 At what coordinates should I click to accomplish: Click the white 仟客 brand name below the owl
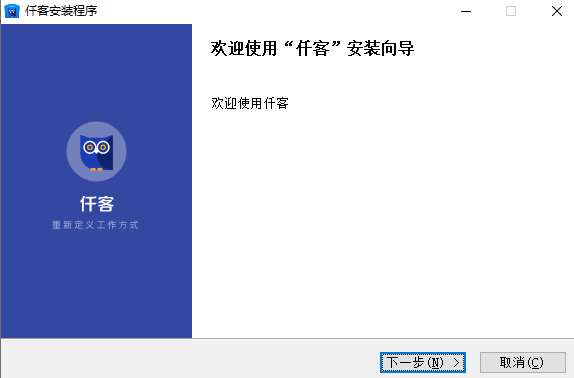tap(97, 204)
